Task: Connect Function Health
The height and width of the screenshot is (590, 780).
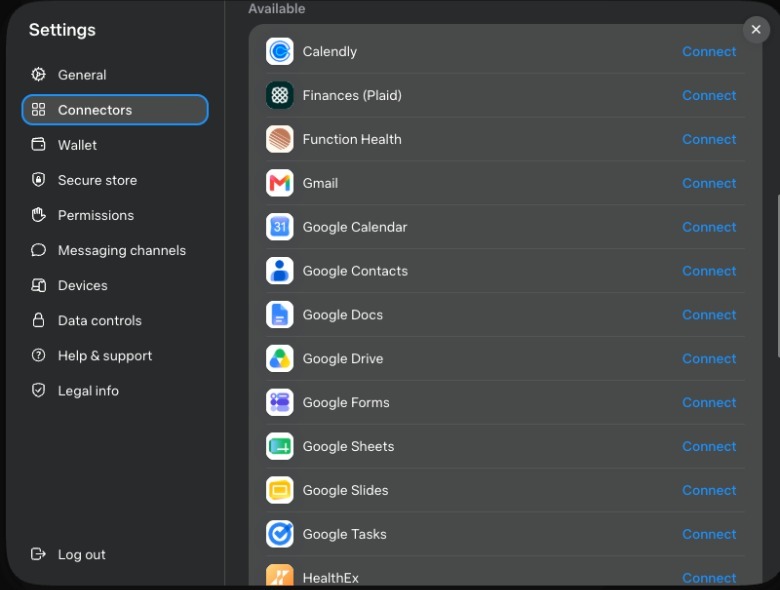Action: [x=709, y=139]
